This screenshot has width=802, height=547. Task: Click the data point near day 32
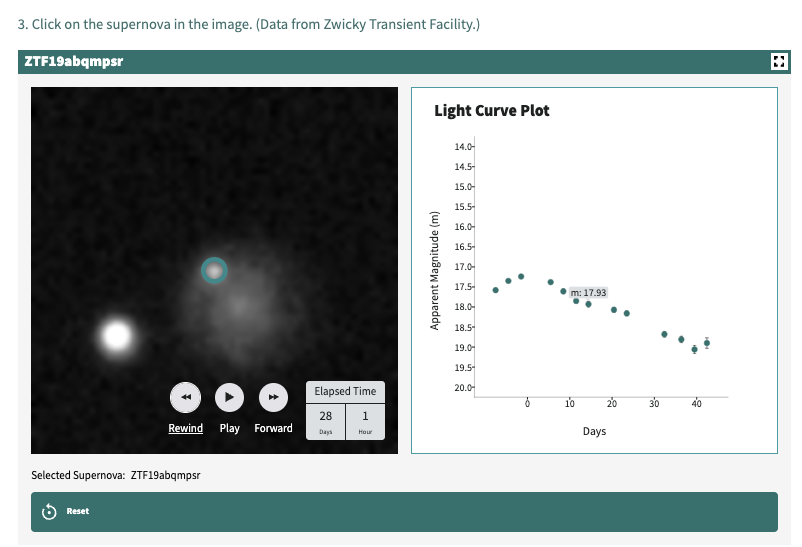(664, 334)
